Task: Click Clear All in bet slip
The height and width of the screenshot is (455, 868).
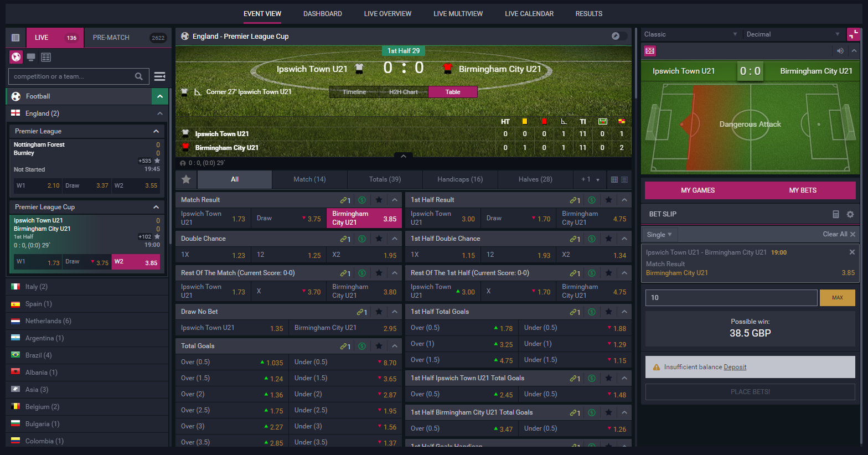Action: tap(839, 234)
